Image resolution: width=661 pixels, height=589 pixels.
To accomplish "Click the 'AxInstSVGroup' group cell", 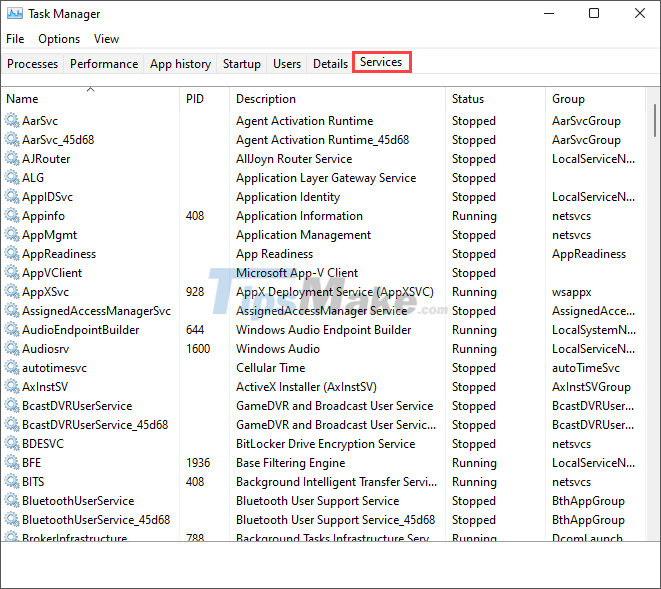I will [x=591, y=386].
